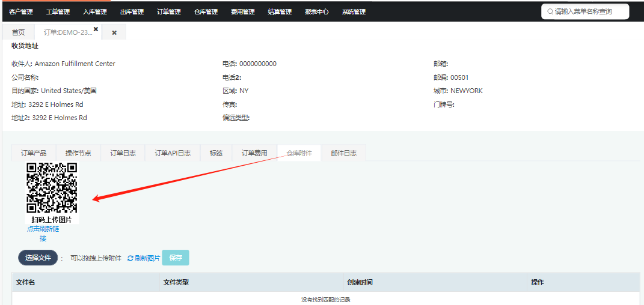Click the 区域 NY value

pyautogui.click(x=244, y=91)
